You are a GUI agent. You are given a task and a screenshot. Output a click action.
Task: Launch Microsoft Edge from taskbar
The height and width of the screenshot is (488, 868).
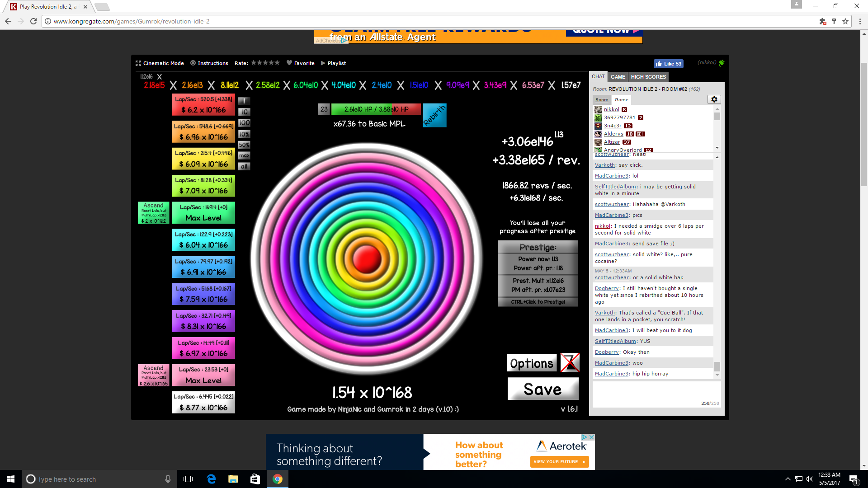[x=211, y=479]
